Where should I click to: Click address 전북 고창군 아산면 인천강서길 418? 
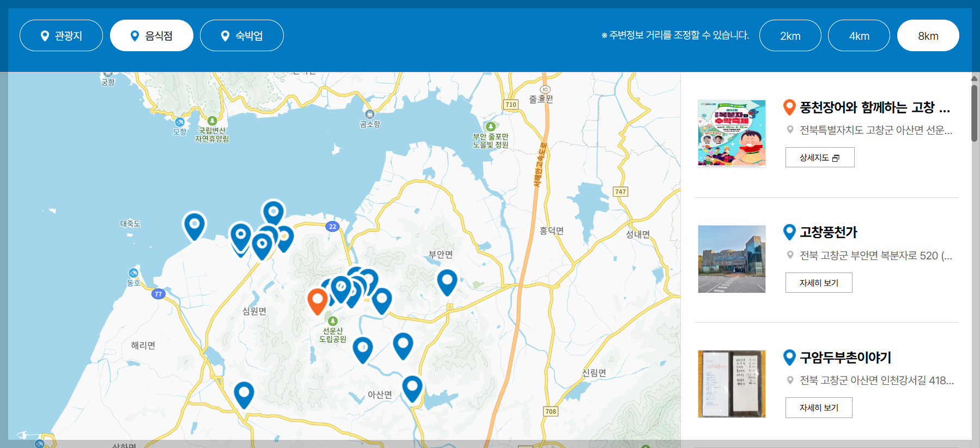click(x=876, y=380)
